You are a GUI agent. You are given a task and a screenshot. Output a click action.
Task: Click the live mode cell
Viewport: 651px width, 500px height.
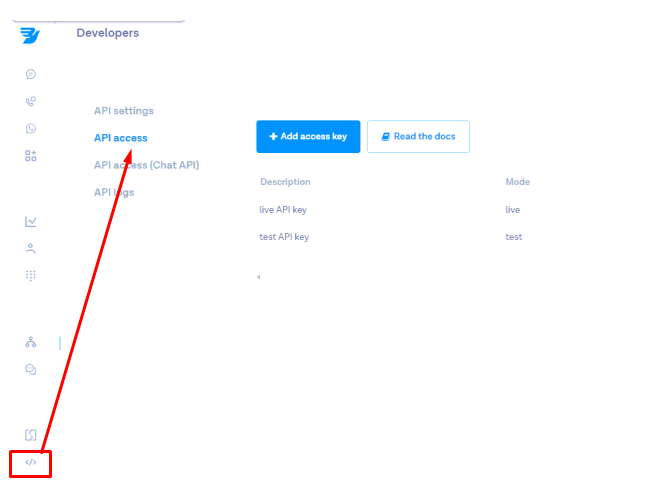tap(513, 210)
